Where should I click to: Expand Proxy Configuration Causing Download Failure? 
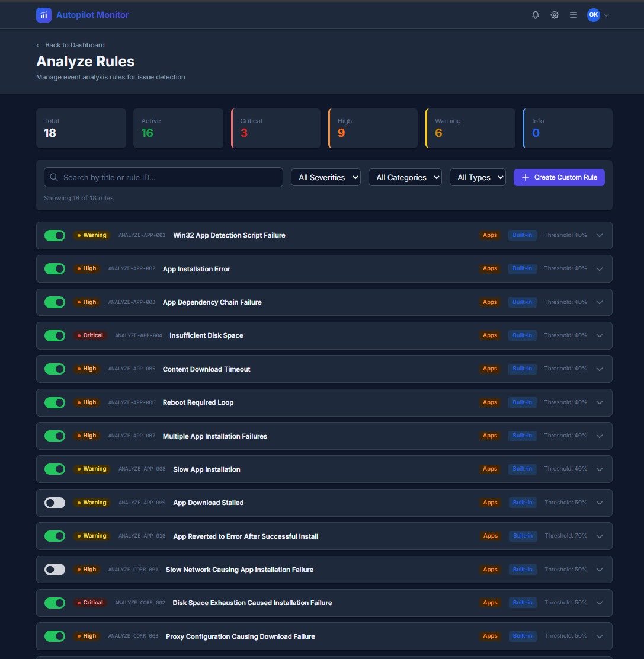tap(600, 636)
